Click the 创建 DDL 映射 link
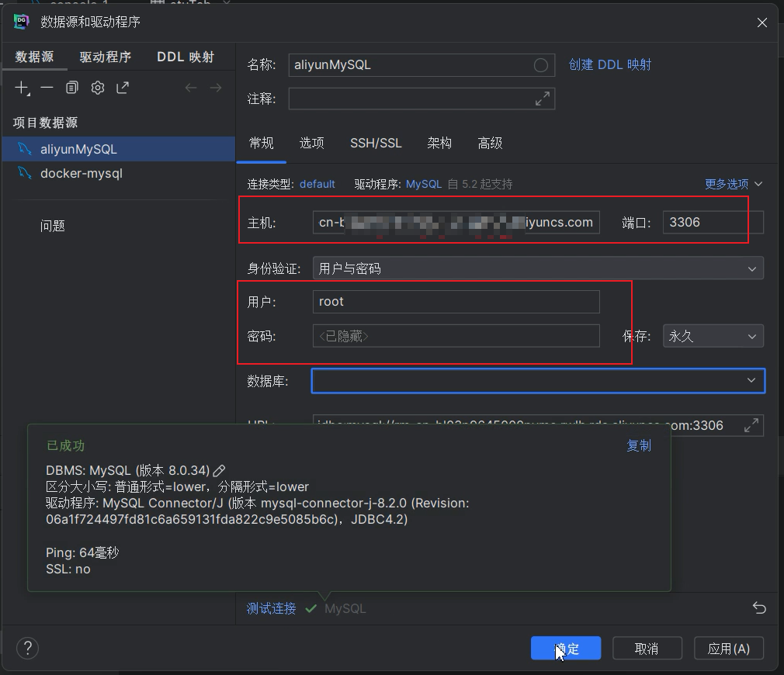This screenshot has height=675, width=784. [x=610, y=65]
